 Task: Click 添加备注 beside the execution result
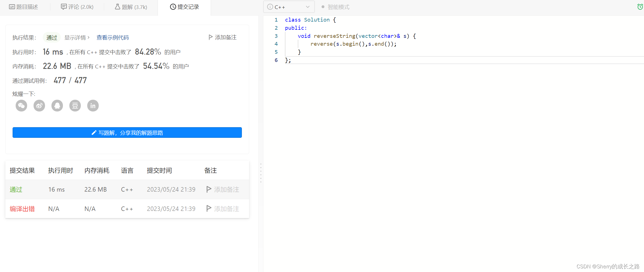[223, 37]
